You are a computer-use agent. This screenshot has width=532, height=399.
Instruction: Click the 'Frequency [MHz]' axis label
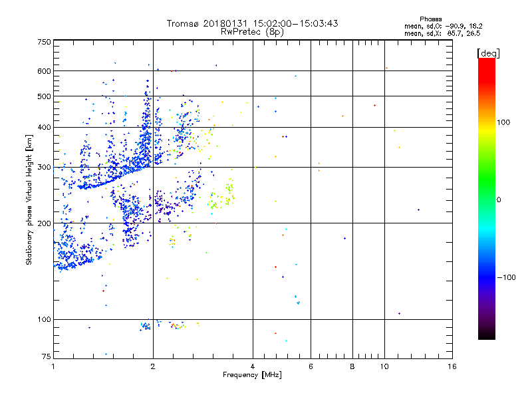coord(252,375)
